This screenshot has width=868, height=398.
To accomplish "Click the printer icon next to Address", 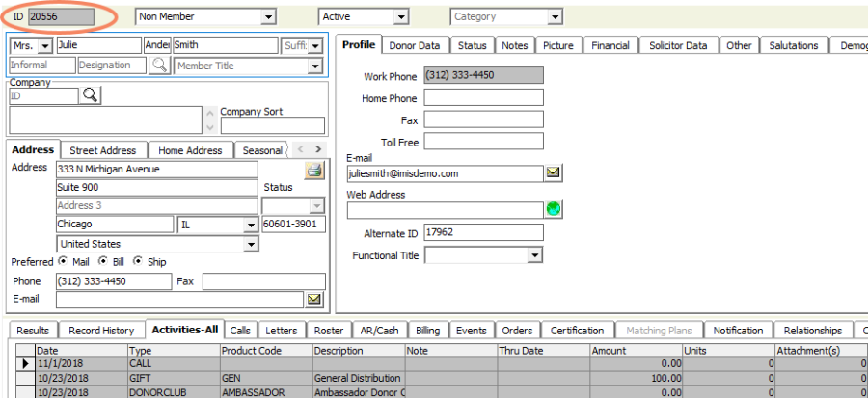I will coord(314,170).
